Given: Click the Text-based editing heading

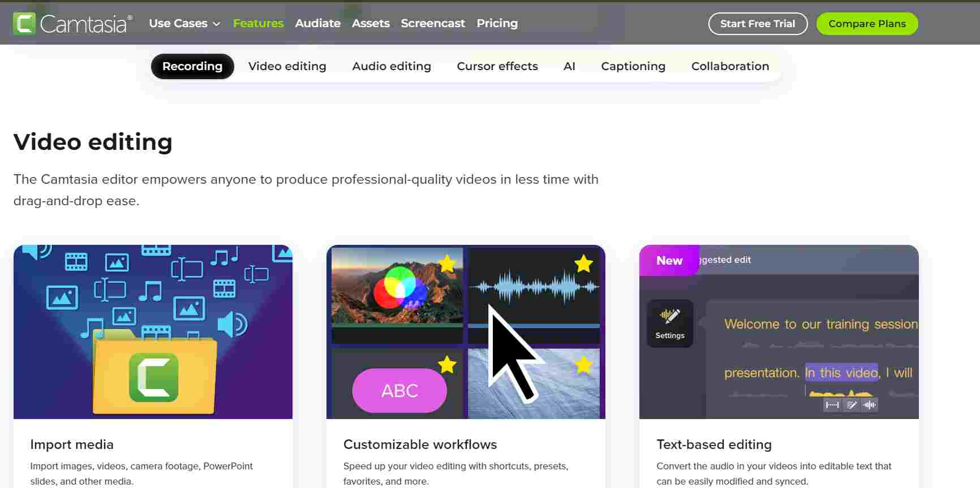Looking at the screenshot, I should click(714, 444).
